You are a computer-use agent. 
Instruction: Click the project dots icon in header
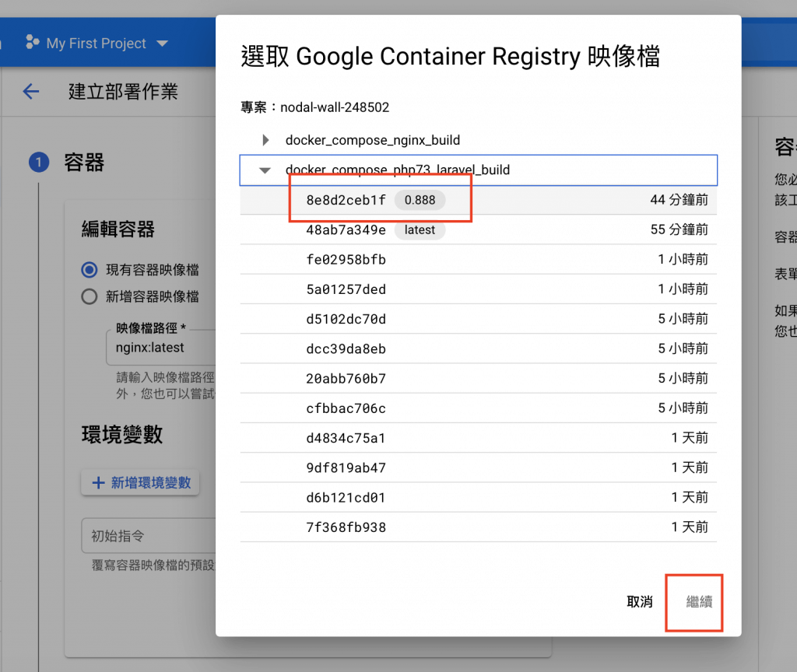33,42
